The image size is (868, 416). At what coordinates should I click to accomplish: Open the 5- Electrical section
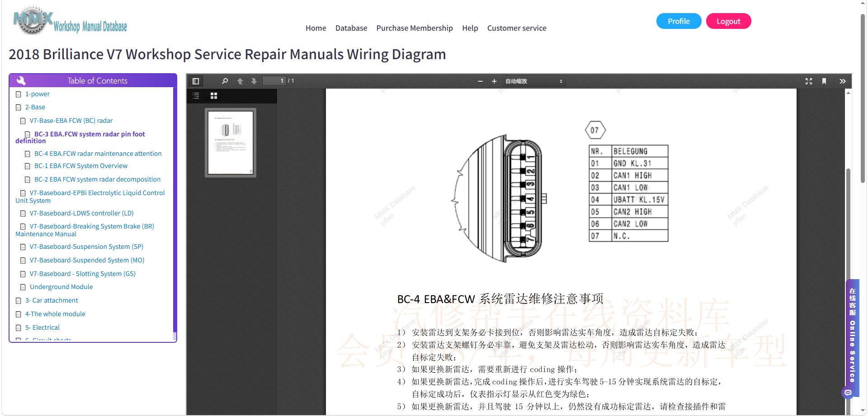42,327
